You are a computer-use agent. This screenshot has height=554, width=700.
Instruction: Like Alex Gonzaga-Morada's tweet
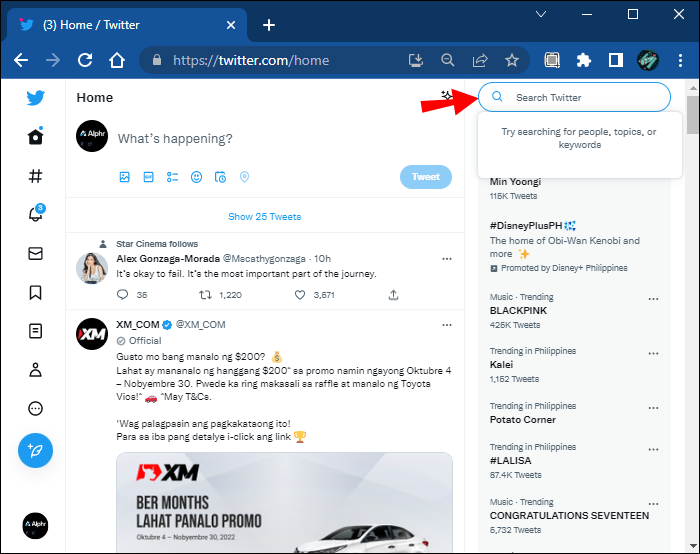pyautogui.click(x=300, y=295)
